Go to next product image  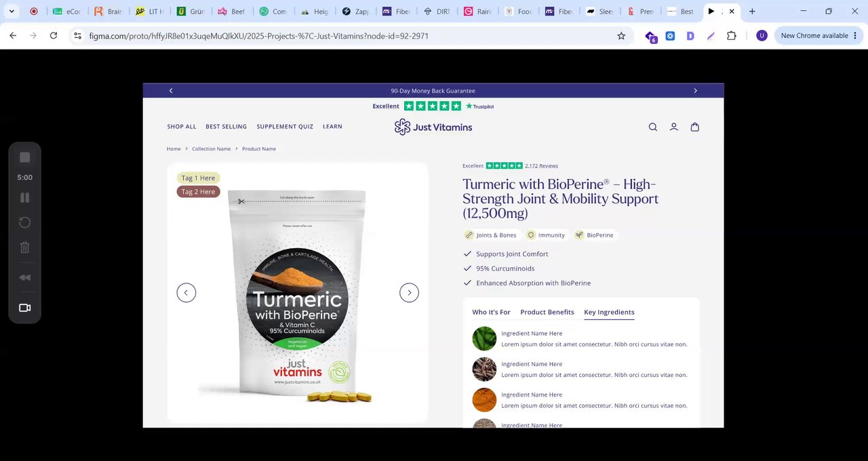pos(409,292)
